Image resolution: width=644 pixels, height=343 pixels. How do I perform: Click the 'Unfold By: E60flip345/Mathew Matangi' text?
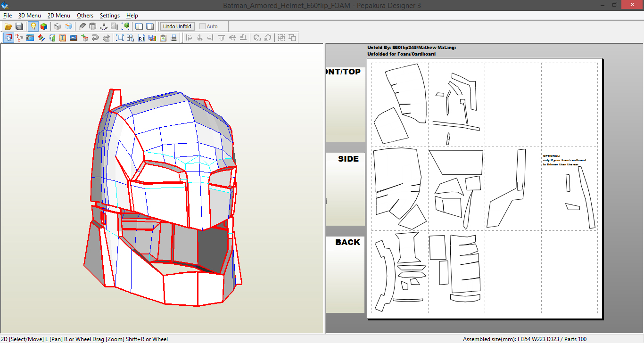412,48
